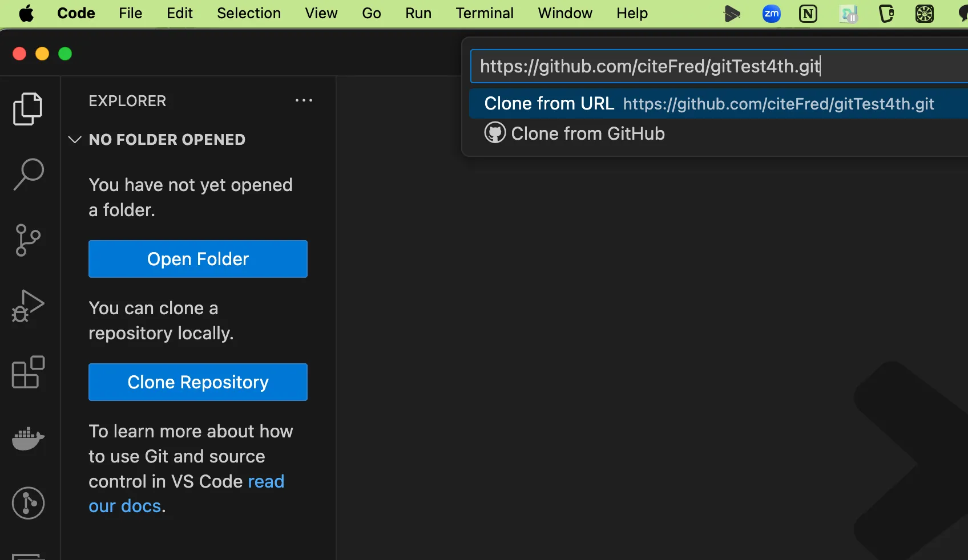Click the Notion icon in menu bar
This screenshot has width=968, height=560.
(808, 14)
